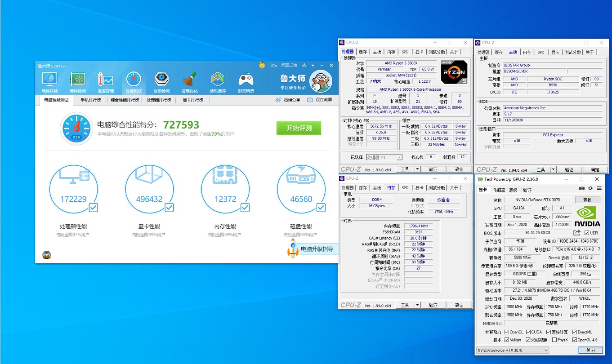Switch to the 显卡排行榜 tab
This screenshot has height=364, width=612.
click(x=193, y=100)
